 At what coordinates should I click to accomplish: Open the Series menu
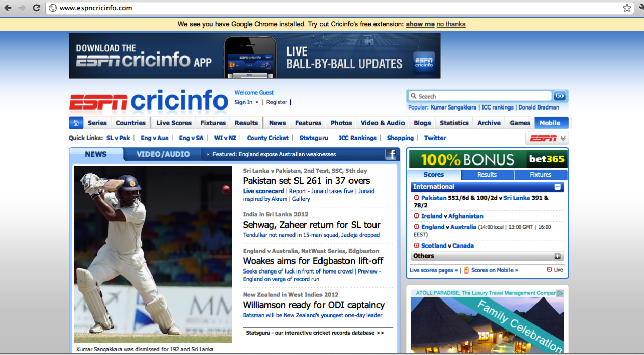point(97,123)
